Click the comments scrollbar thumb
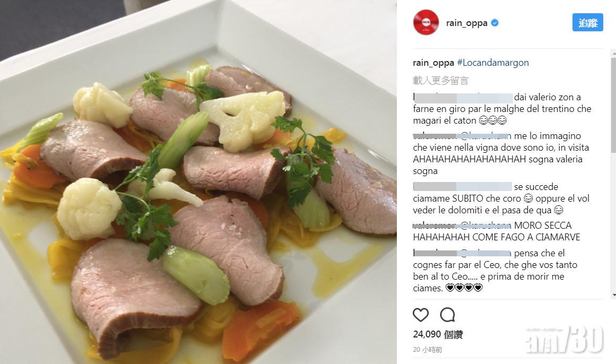The width and height of the screenshot is (616, 364). pos(613,105)
